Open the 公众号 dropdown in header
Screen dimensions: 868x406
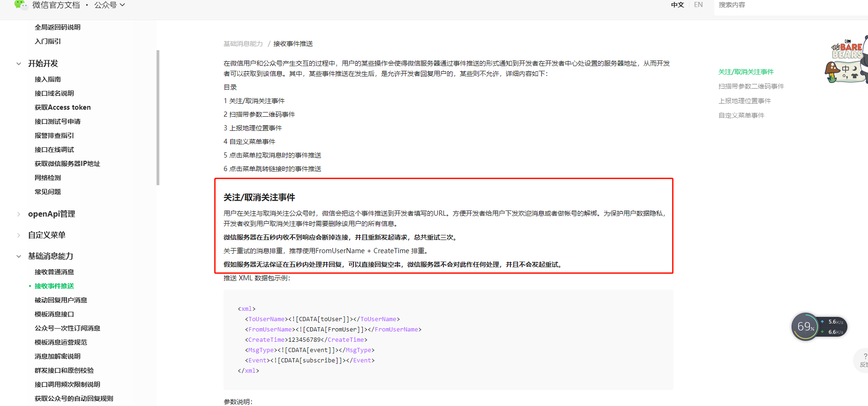click(x=110, y=5)
